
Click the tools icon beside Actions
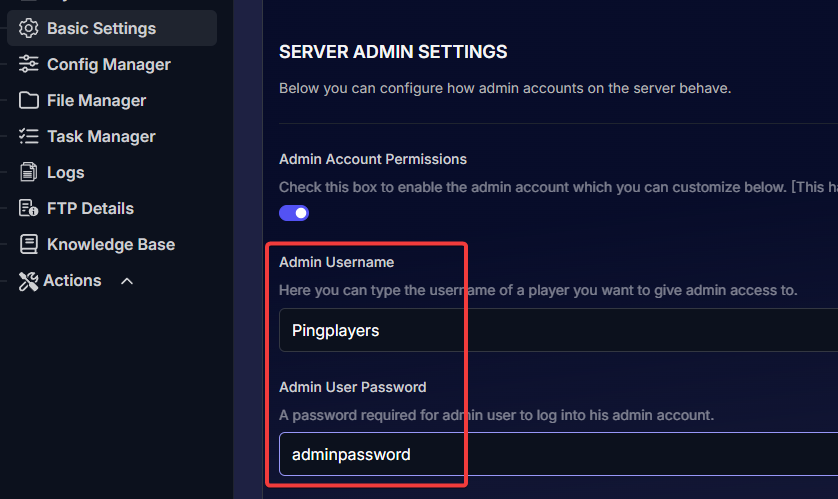tap(28, 280)
